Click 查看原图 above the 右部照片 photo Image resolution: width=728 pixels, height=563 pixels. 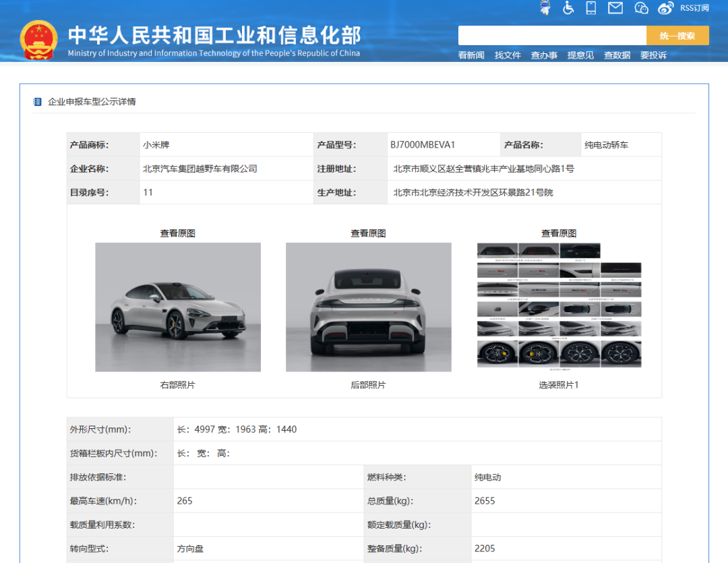coord(178,233)
